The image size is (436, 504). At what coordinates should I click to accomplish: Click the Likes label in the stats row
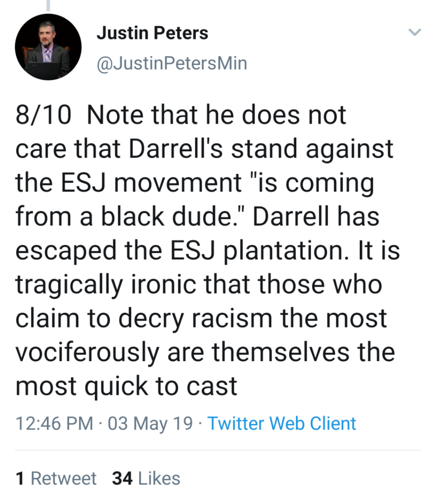159,478
